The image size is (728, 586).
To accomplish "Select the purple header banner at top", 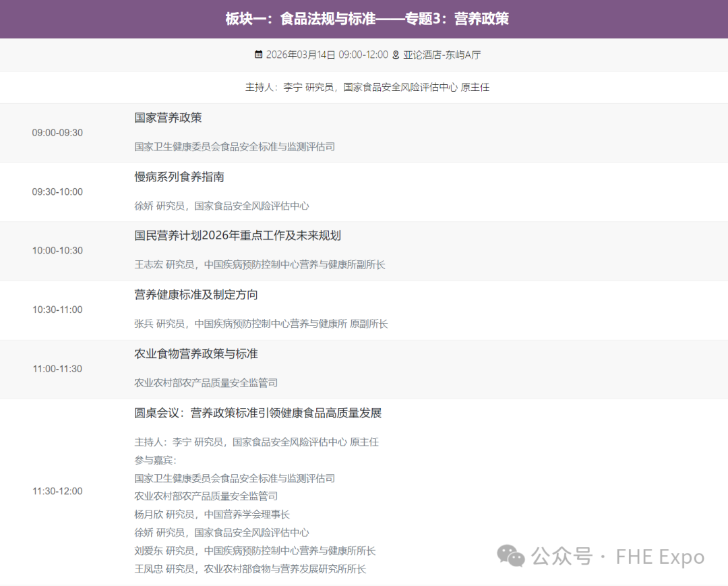I will tap(364, 19).
